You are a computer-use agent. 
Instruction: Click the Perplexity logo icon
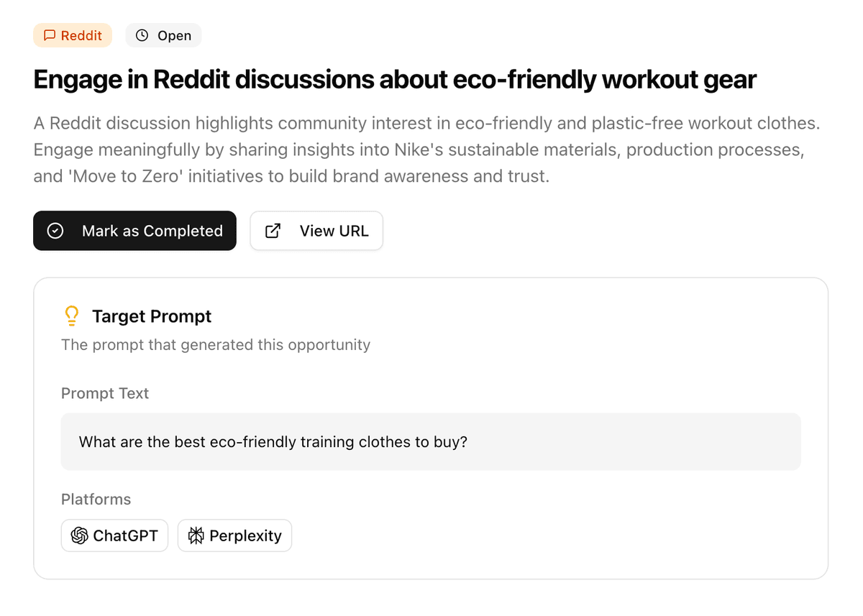coord(196,535)
